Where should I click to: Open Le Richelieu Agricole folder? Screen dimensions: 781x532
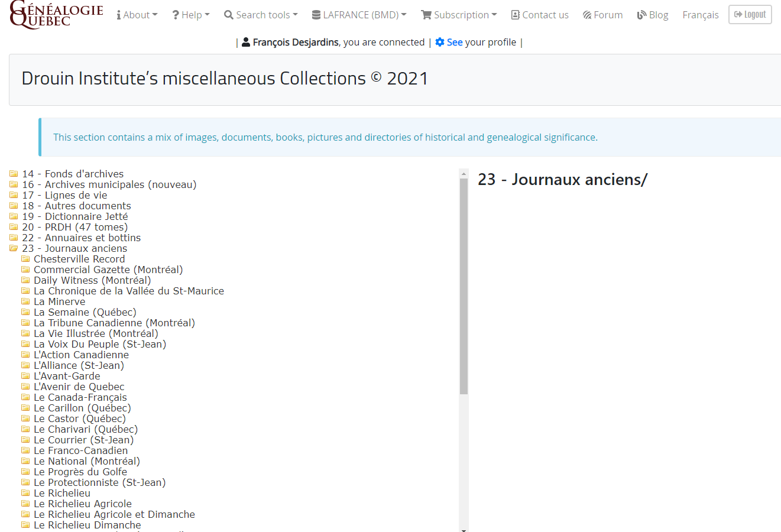click(x=83, y=504)
